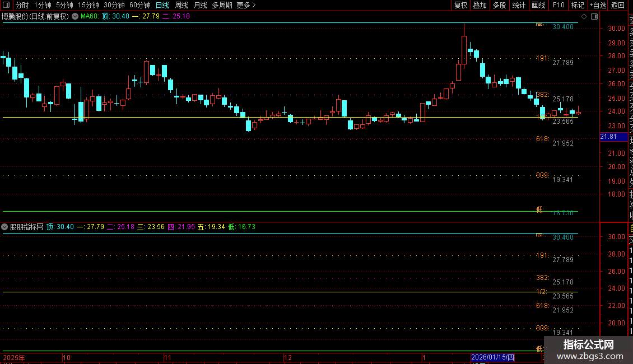
Task: Click the 19.341 level label in main chart
Action: [x=563, y=180]
